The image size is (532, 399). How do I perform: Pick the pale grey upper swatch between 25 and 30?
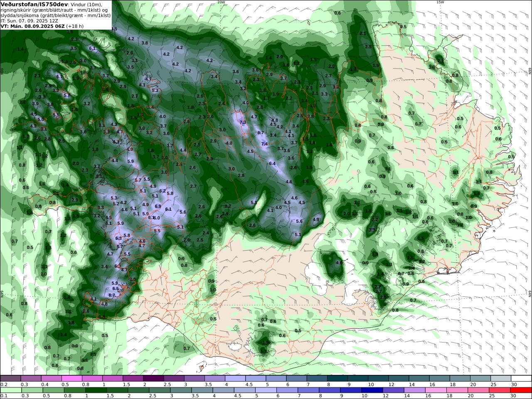[x=501, y=378]
